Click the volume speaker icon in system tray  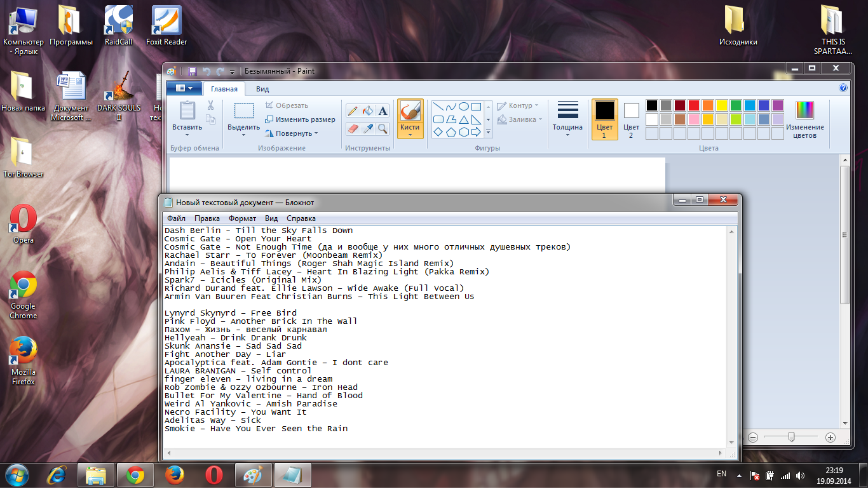(x=801, y=475)
